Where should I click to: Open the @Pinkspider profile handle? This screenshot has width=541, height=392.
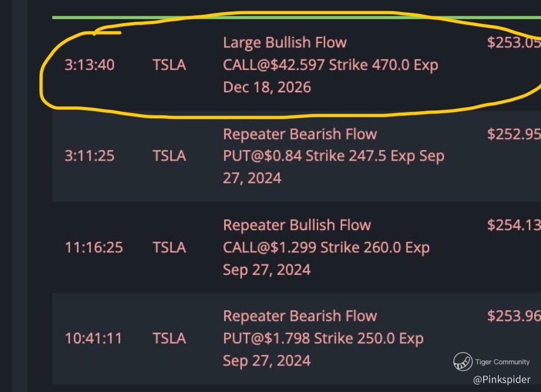(x=502, y=380)
